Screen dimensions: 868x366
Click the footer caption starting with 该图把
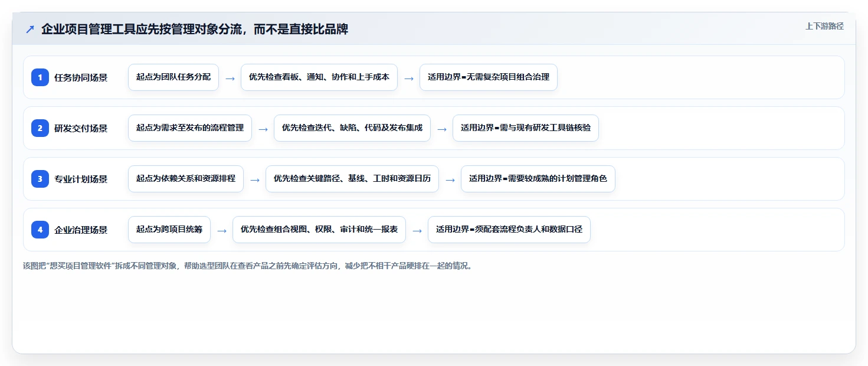pyautogui.click(x=247, y=266)
